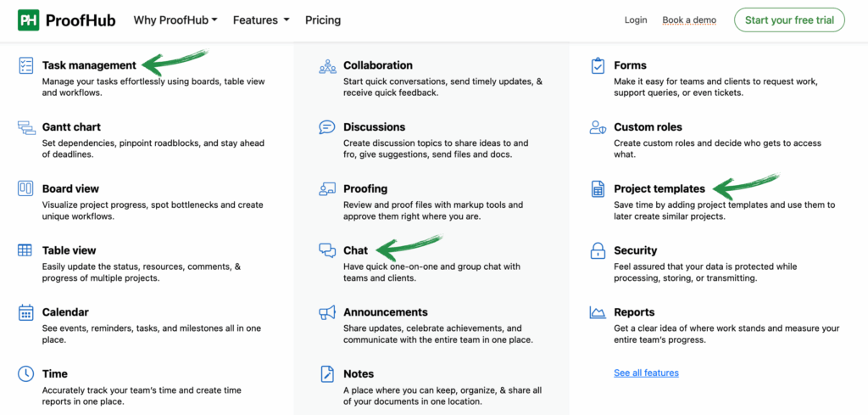Viewport: 868px width, 415px height.
Task: Click 'Review and proof files with markup' description
Action: point(433,210)
